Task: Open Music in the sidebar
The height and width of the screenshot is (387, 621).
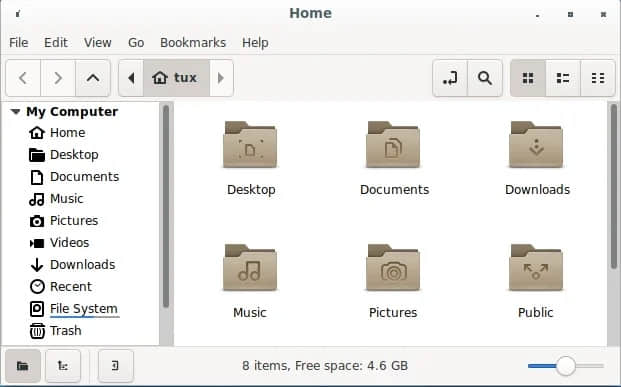Action: (56, 198)
